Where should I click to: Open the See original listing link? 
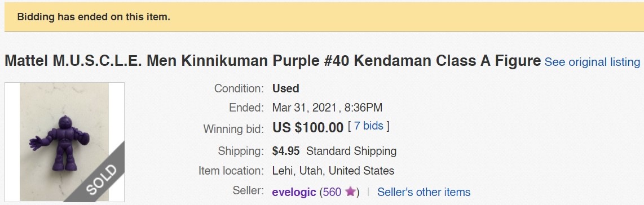(x=592, y=63)
